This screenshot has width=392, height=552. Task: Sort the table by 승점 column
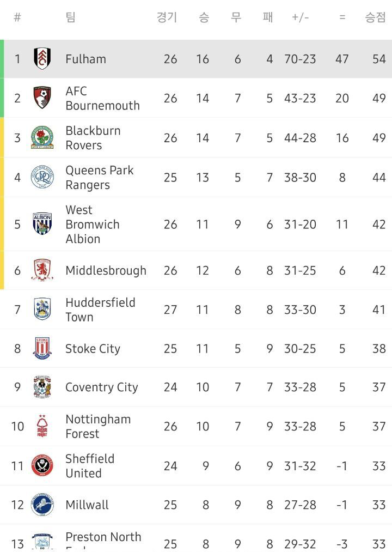[375, 17]
